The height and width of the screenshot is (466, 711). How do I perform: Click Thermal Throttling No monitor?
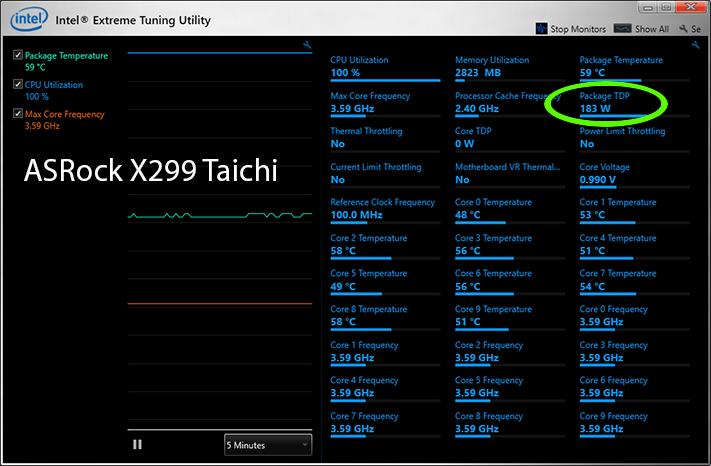click(x=385, y=139)
